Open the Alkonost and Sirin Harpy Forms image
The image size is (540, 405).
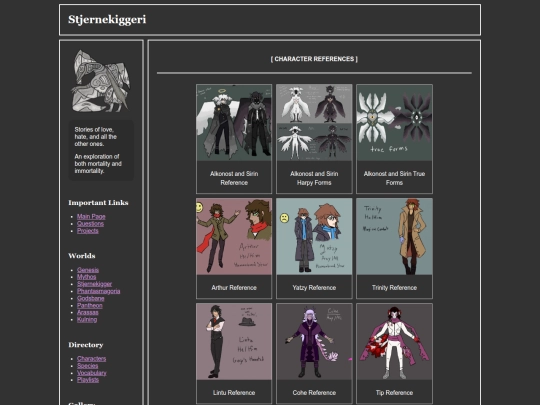pyautogui.click(x=314, y=123)
